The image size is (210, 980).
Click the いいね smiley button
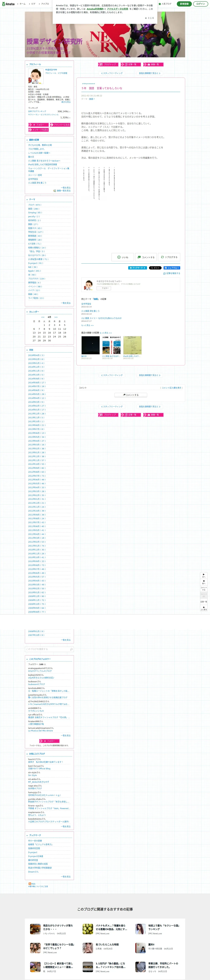click(123, 257)
